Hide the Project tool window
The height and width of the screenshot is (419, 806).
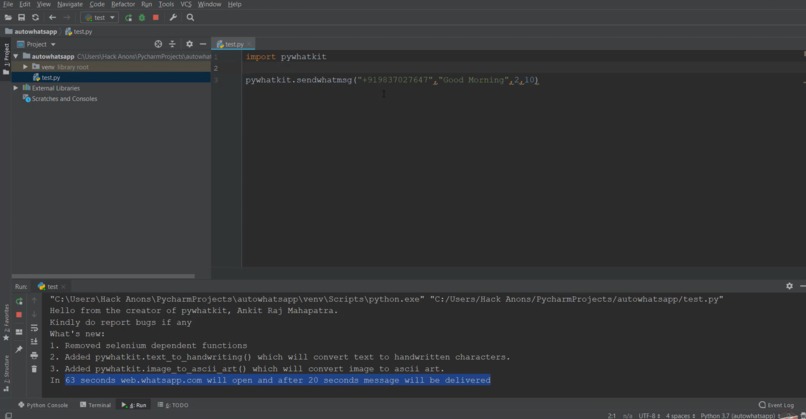203,44
